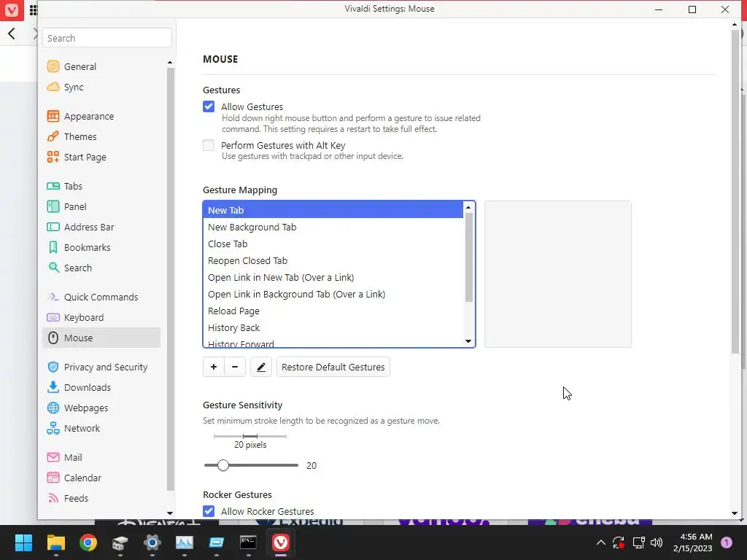
Task: Click the gesture preview area
Action: [558, 274]
